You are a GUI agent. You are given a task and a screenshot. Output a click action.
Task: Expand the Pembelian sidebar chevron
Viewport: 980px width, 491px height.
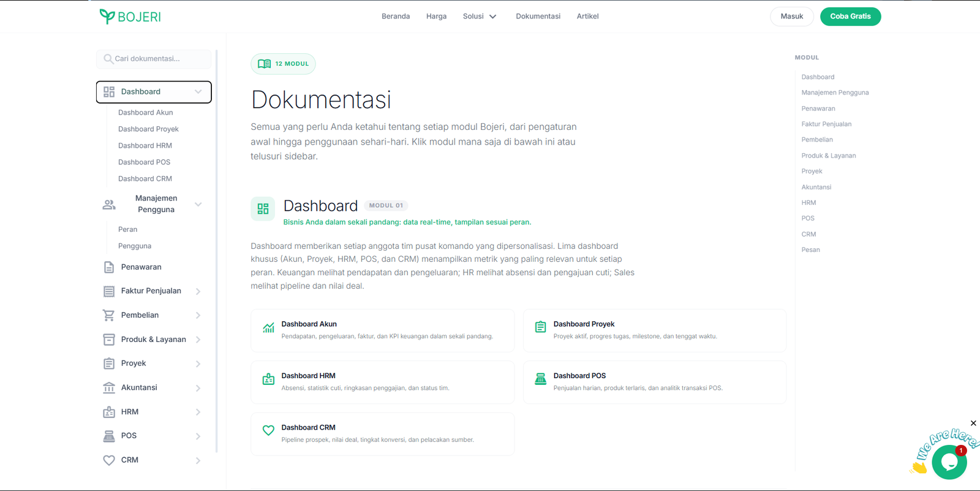[x=198, y=316]
